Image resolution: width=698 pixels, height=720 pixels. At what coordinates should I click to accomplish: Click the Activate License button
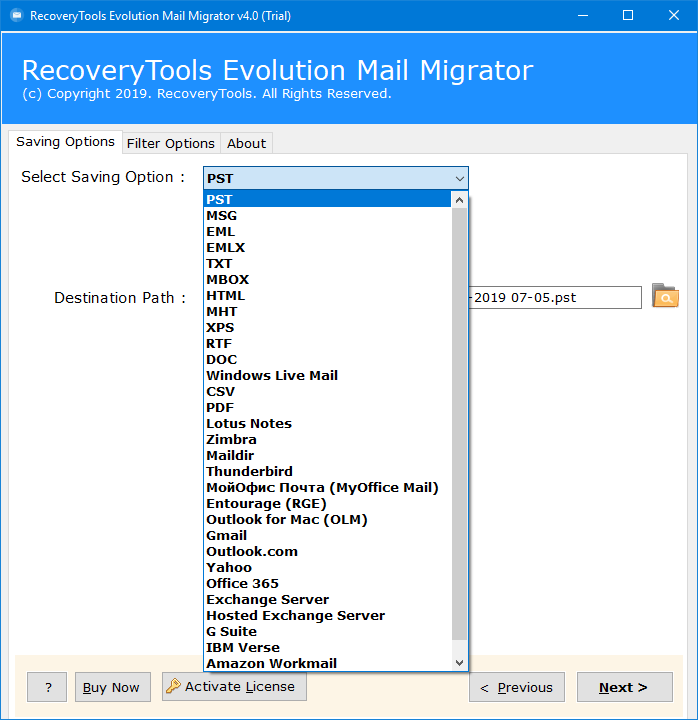pos(234,686)
